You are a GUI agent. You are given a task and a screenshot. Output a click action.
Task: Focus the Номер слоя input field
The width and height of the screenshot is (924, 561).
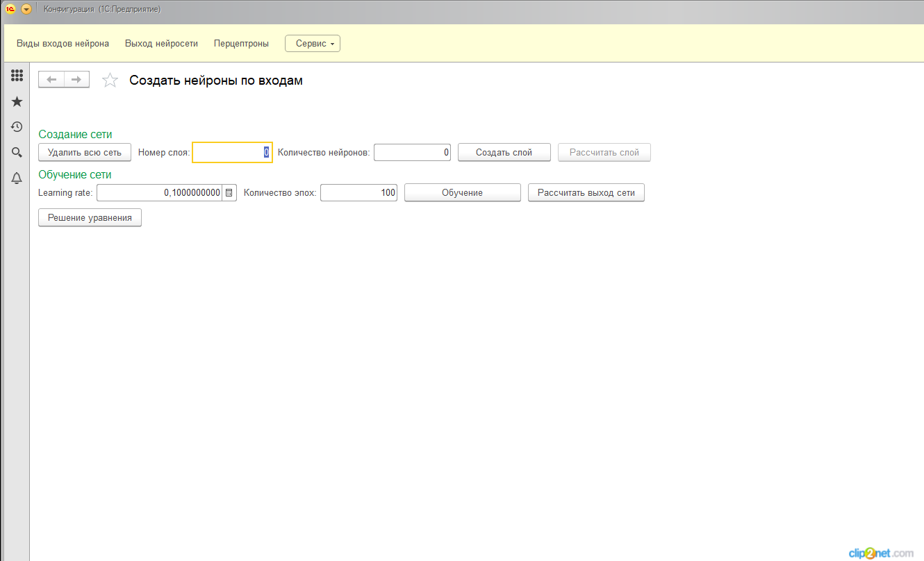pyautogui.click(x=232, y=152)
